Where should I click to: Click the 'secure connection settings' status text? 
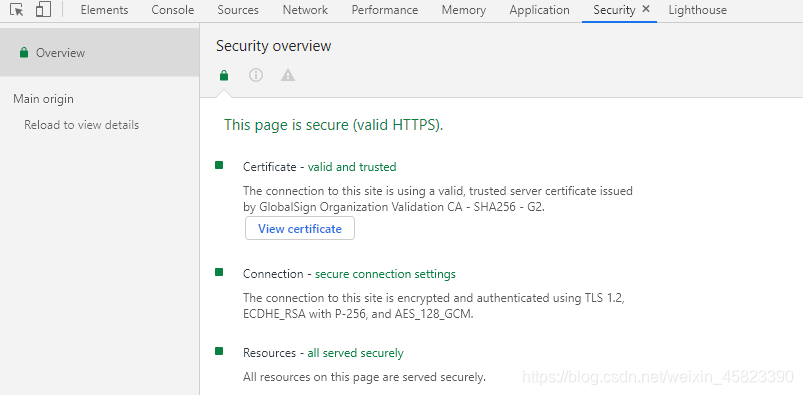pyautogui.click(x=385, y=274)
